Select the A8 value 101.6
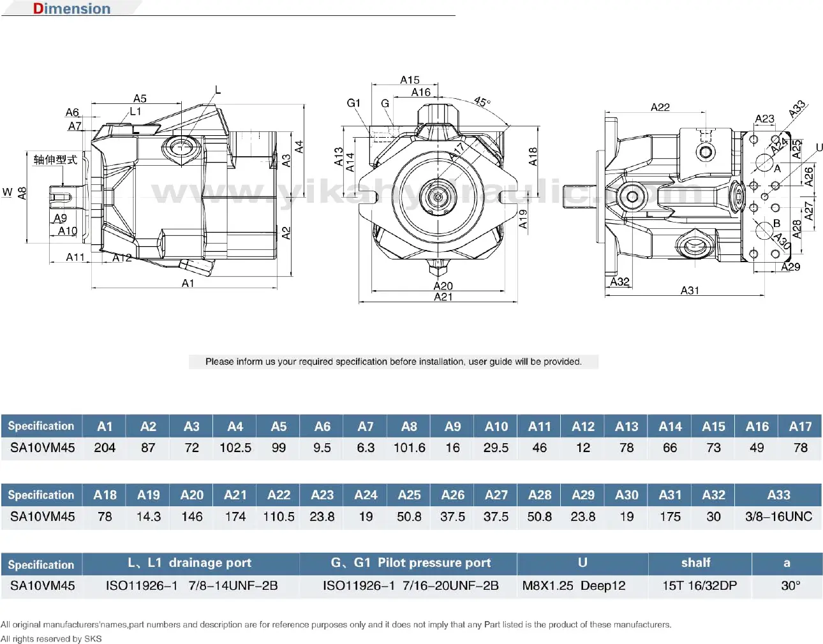This screenshot has height=644, width=823. click(409, 448)
